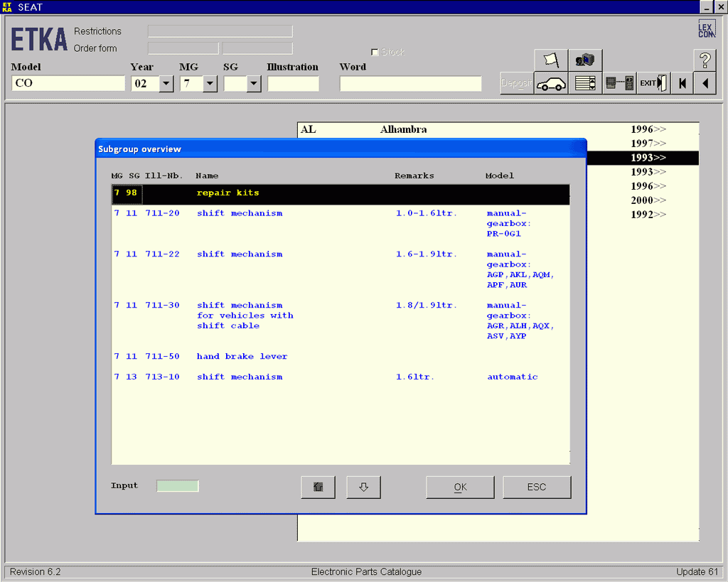Minimize the SEAT window
This screenshot has height=582, width=728.
[706, 7]
